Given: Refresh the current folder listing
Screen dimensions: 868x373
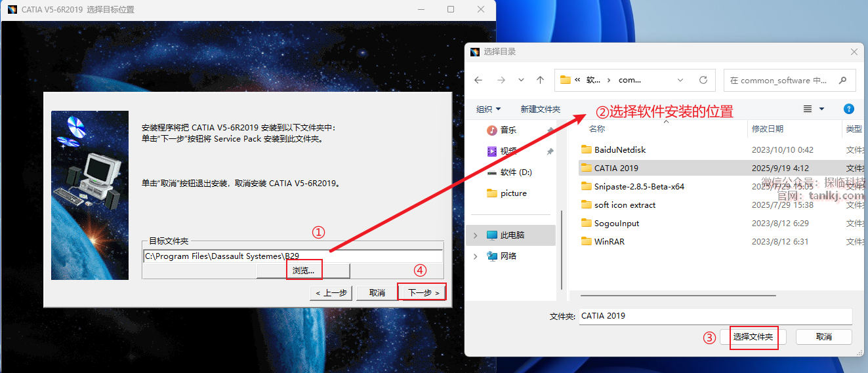Looking at the screenshot, I should 703,80.
